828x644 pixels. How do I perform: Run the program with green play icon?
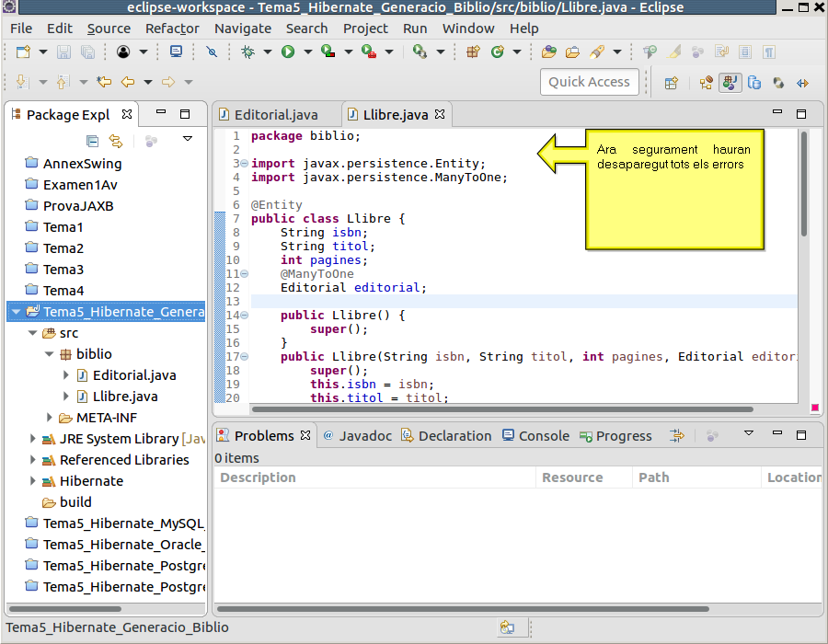click(x=288, y=52)
